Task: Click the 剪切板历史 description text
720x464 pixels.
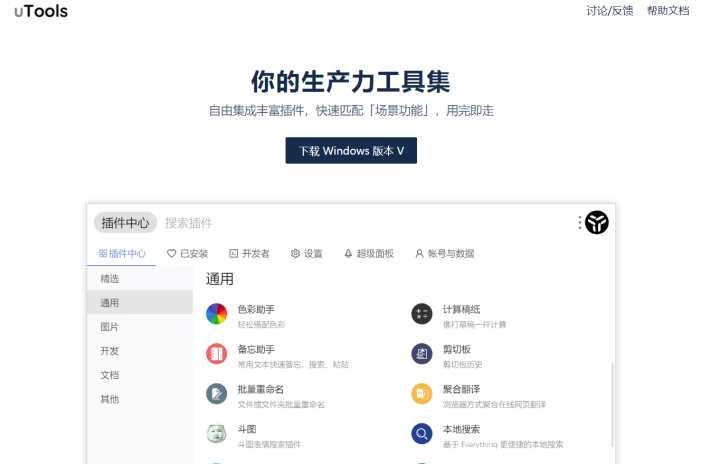Action: tap(462, 364)
